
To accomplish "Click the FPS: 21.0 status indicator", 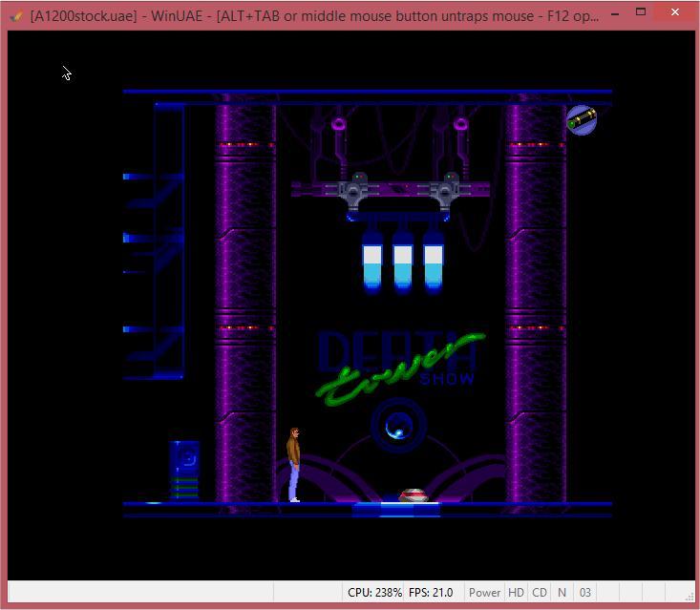I will 431,593.
